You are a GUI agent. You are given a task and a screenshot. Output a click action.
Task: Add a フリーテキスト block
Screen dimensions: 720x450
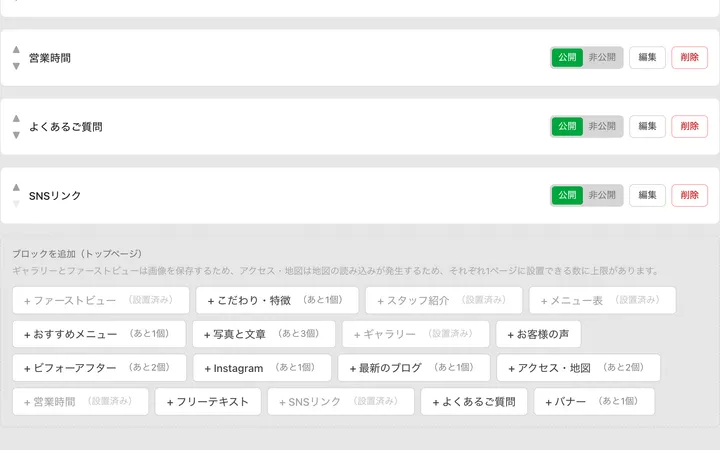click(208, 402)
